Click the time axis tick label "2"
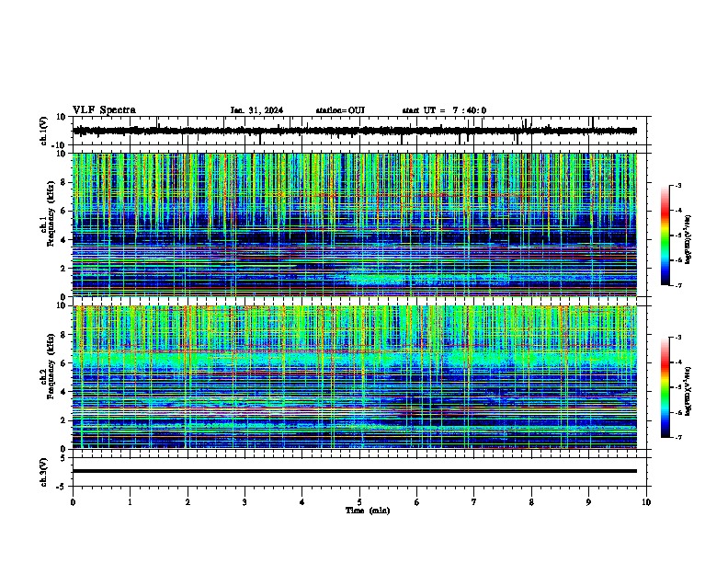 click(x=188, y=502)
